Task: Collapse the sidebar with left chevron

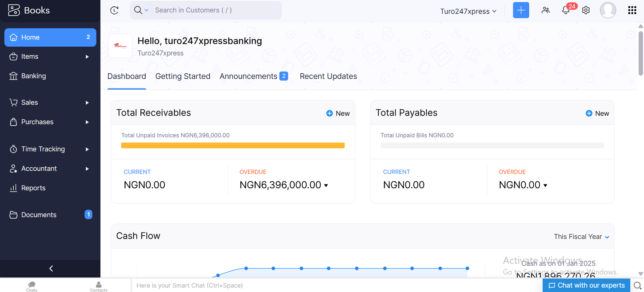Action: [x=51, y=269]
